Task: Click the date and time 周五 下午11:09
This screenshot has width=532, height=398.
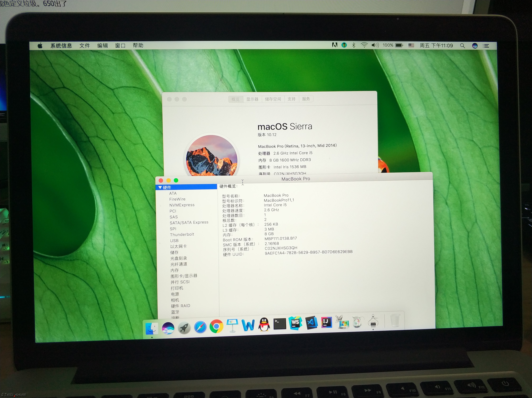Action: coord(436,45)
